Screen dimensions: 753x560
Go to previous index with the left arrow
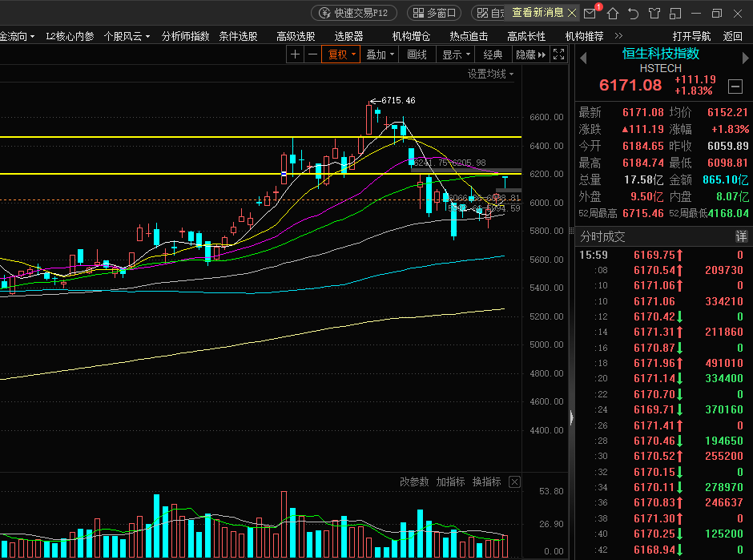coord(583,58)
